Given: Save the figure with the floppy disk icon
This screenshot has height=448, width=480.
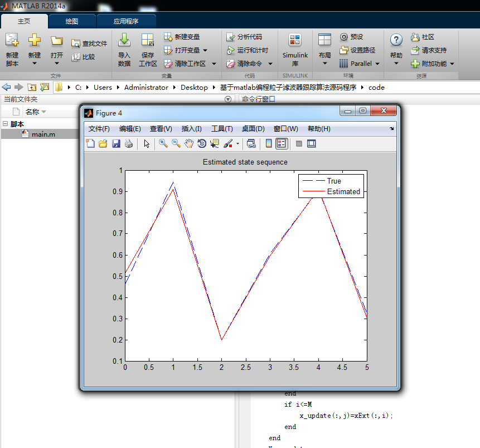Looking at the screenshot, I should point(116,143).
